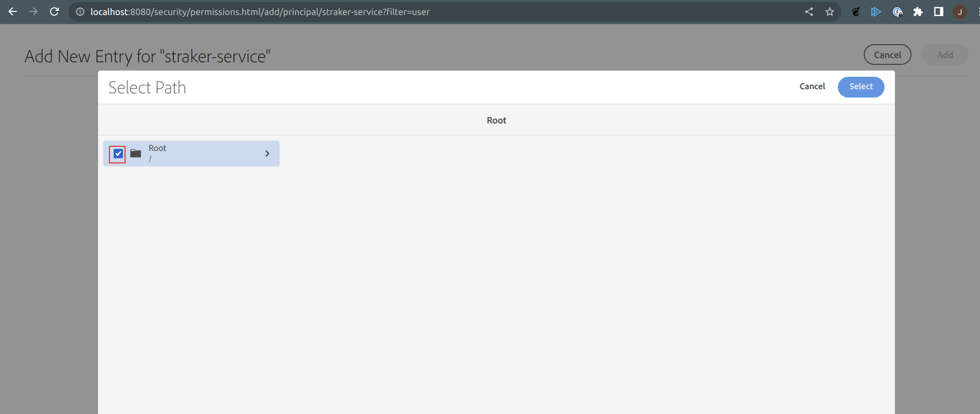Click the outlined Cancel button in the page header
The width and height of the screenshot is (980, 414).
tap(887, 54)
